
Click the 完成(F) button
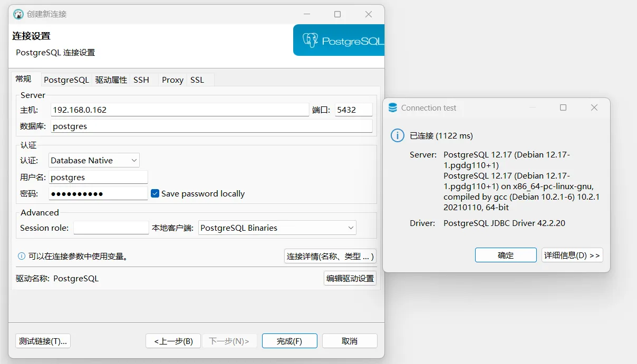pyautogui.click(x=289, y=341)
